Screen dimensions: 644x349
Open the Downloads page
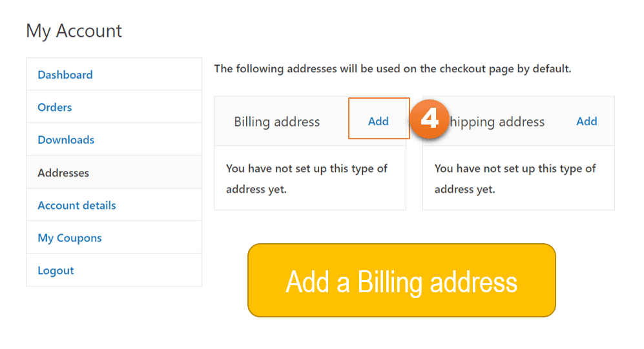[x=66, y=140]
